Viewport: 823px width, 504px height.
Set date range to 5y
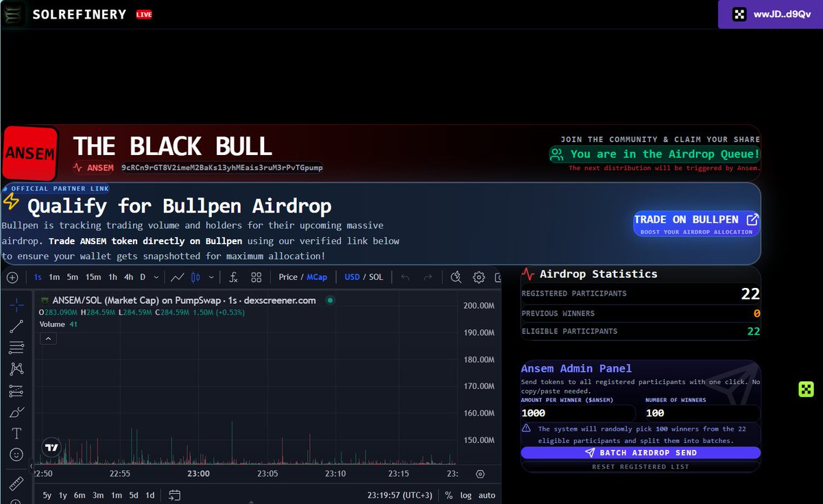click(x=47, y=495)
